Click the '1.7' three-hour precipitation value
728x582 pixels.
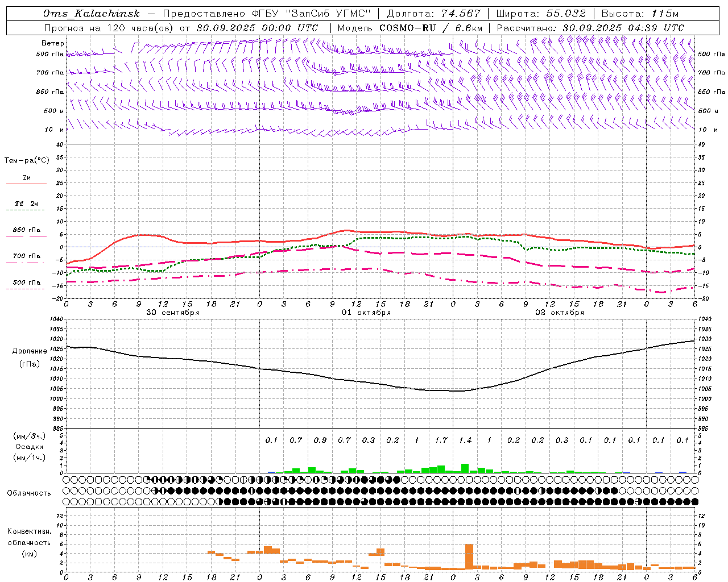pyautogui.click(x=441, y=440)
